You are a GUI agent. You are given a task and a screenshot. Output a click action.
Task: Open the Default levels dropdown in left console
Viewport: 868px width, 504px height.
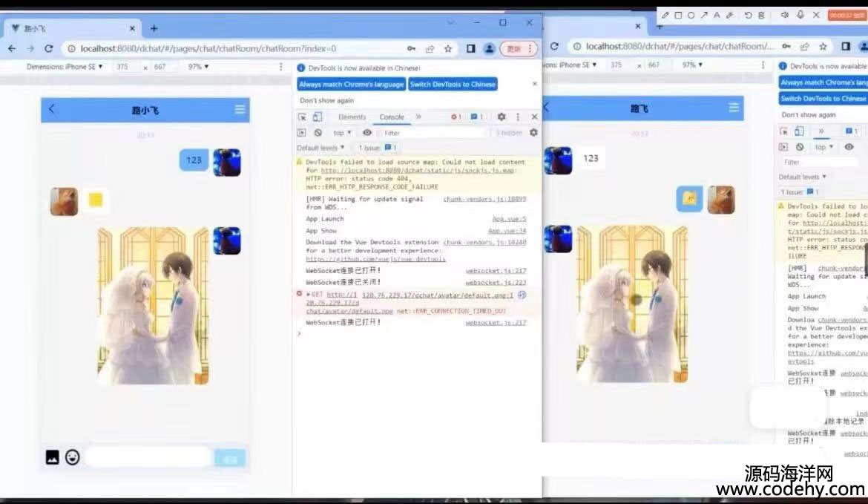coord(320,148)
